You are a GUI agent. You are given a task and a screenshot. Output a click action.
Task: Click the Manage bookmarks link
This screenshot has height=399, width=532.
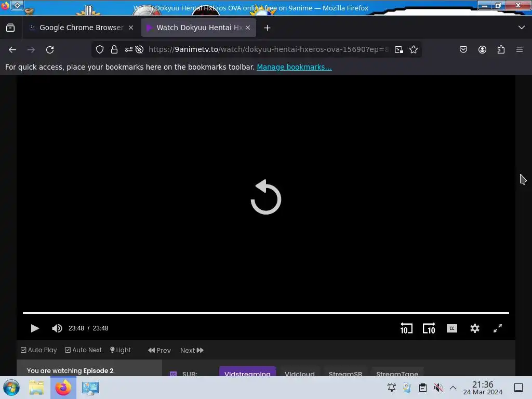pos(294,67)
